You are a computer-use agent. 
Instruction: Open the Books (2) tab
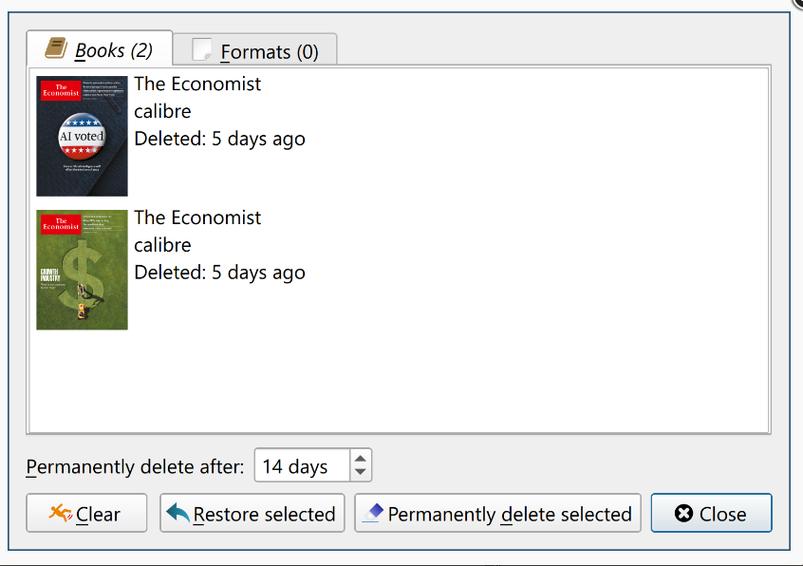click(x=99, y=49)
